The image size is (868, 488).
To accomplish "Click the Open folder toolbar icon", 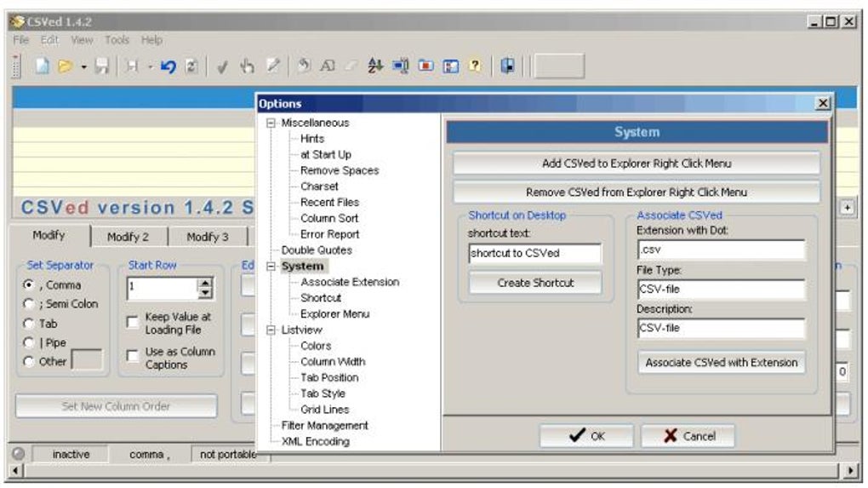I will [x=66, y=66].
